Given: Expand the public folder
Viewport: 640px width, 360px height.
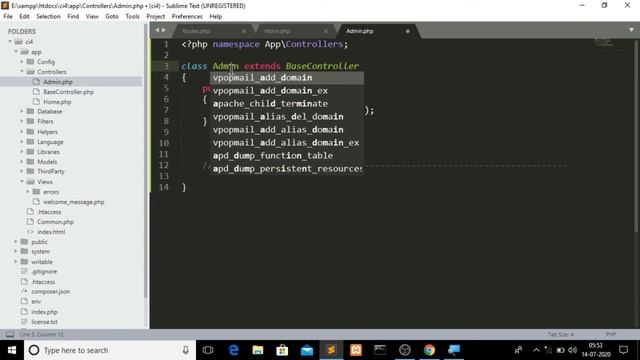Looking at the screenshot, I should pyautogui.click(x=16, y=242).
